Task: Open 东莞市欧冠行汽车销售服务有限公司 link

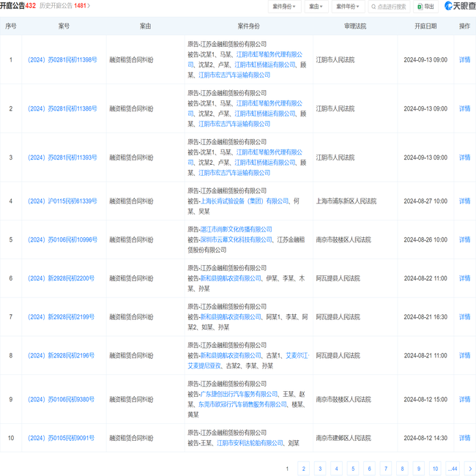Action: coord(242,405)
